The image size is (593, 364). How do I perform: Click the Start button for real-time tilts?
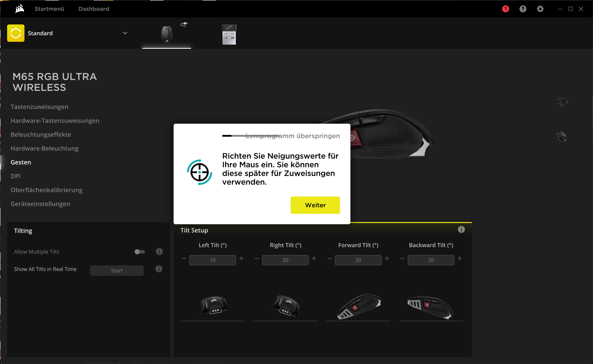pyautogui.click(x=117, y=271)
